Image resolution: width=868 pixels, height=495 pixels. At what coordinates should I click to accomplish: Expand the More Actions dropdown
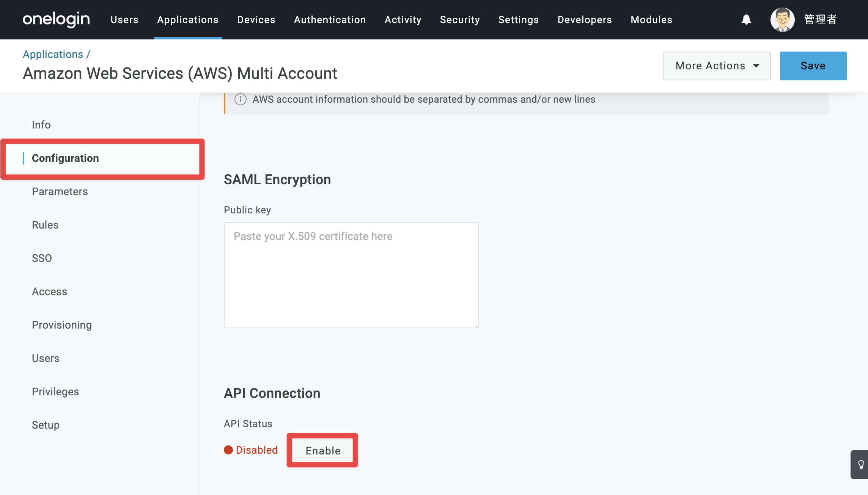pos(717,66)
